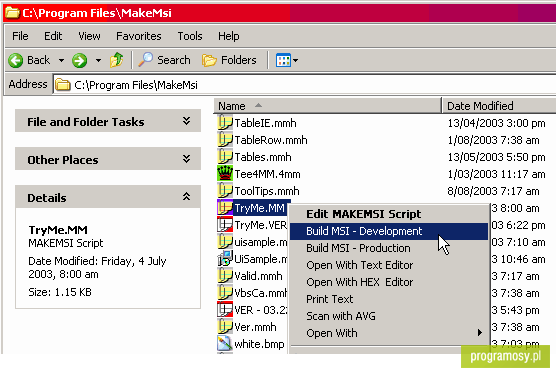Image resolution: width=556 pixels, height=374 pixels.
Task: Click the window title bar folder icon
Action: coord(12,12)
